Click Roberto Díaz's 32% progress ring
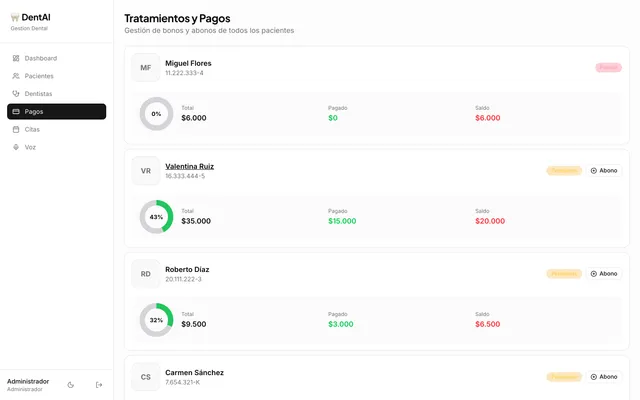This screenshot has width=640, height=400. (156, 320)
